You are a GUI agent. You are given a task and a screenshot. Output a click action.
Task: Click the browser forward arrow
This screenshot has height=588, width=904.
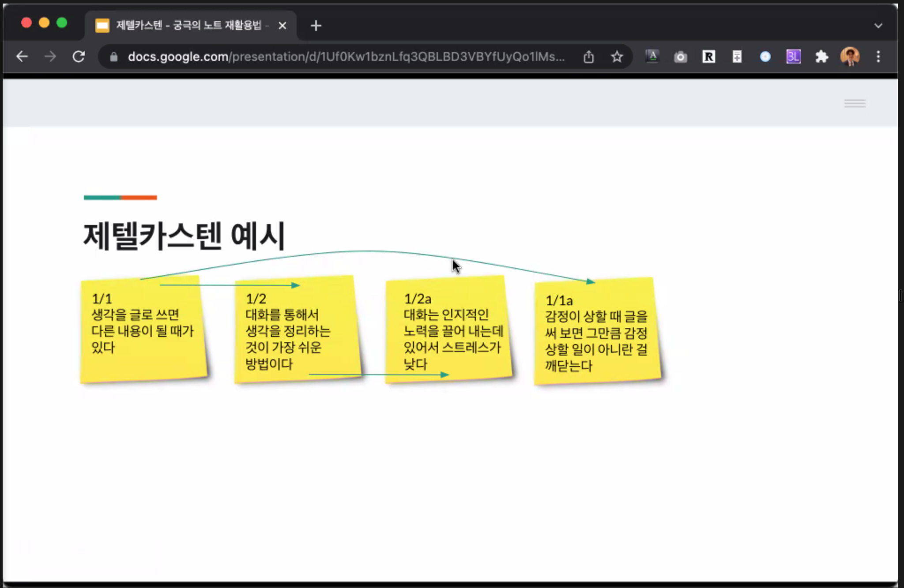[50, 56]
